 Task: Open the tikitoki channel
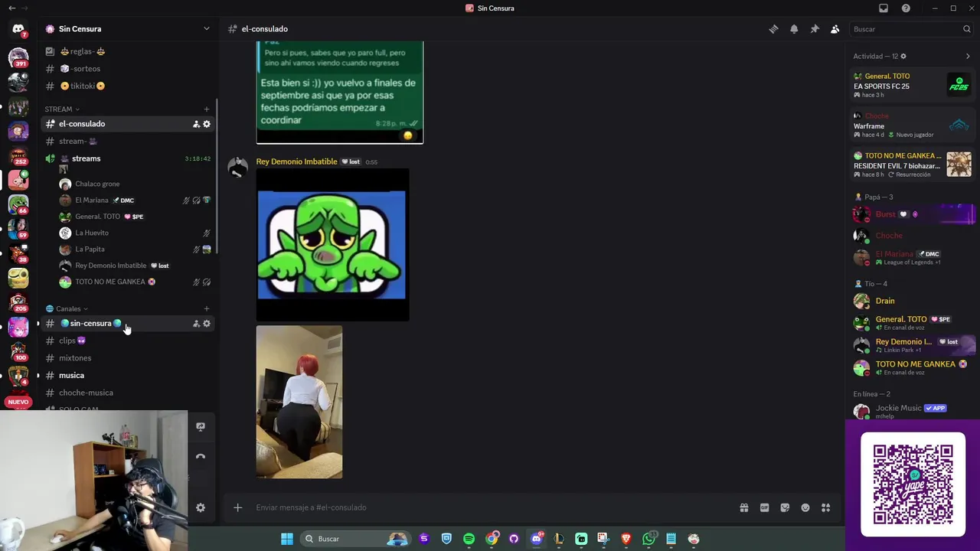point(82,86)
